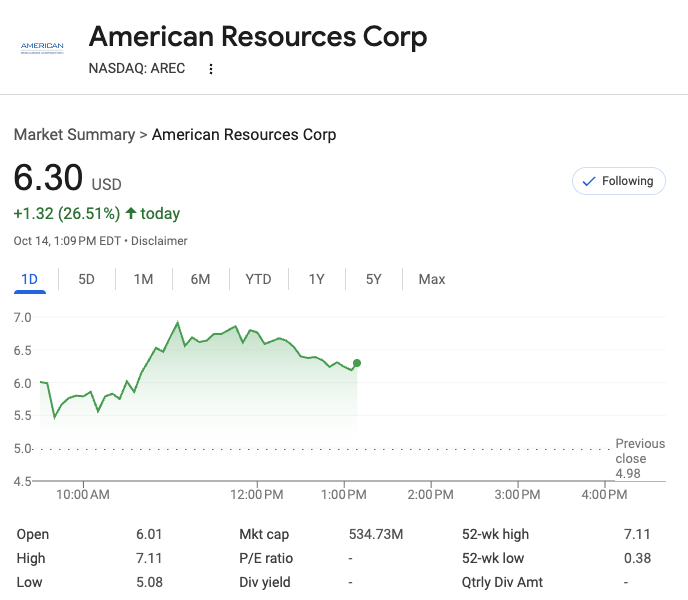Viewport: 688px width, 600px height.
Task: Open the Disclaimer link
Action: (159, 241)
